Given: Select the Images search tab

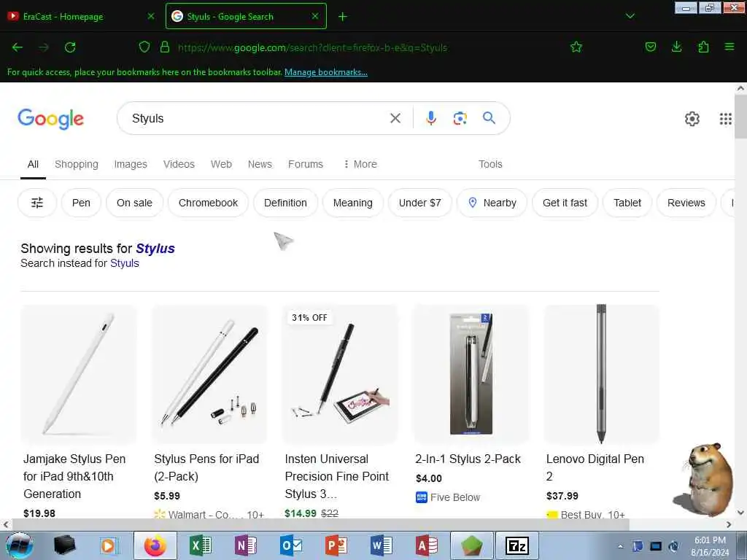Looking at the screenshot, I should click(131, 164).
